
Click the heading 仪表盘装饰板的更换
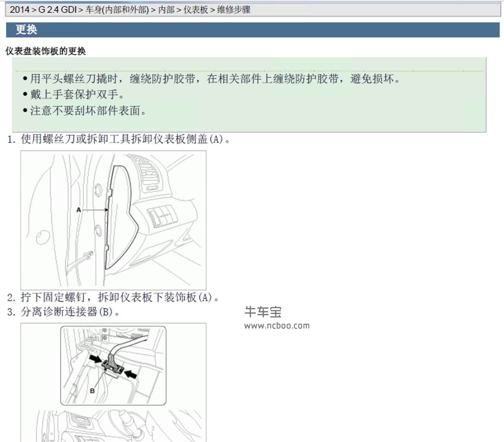(46, 51)
